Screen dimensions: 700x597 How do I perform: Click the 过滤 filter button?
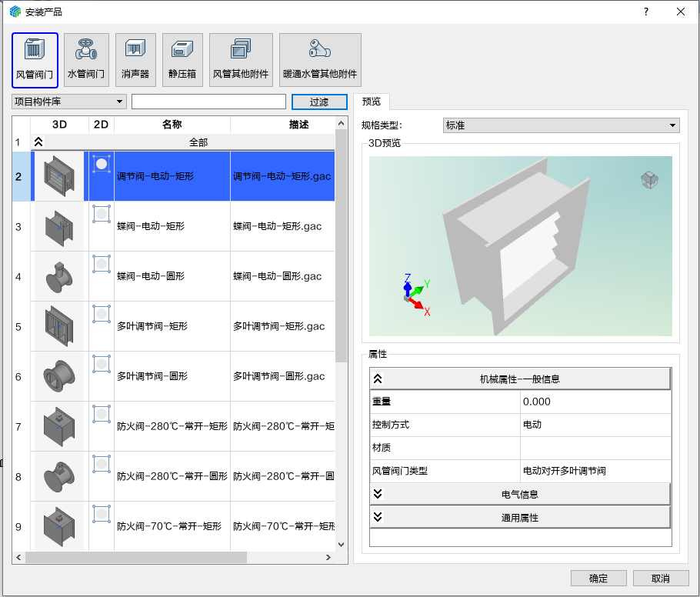(x=319, y=102)
